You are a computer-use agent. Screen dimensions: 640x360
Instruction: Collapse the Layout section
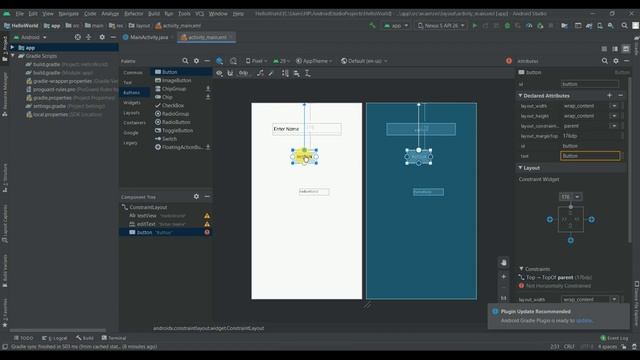520,168
